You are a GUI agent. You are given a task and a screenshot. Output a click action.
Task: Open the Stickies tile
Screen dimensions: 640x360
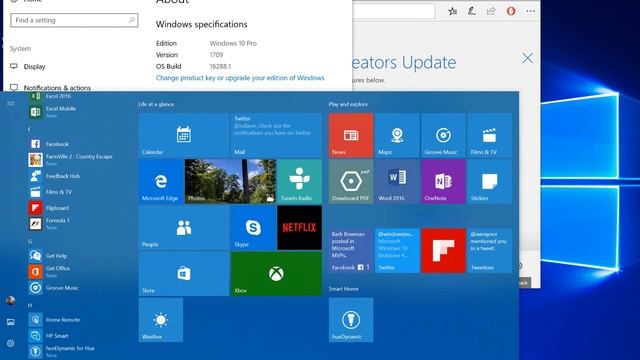489,181
